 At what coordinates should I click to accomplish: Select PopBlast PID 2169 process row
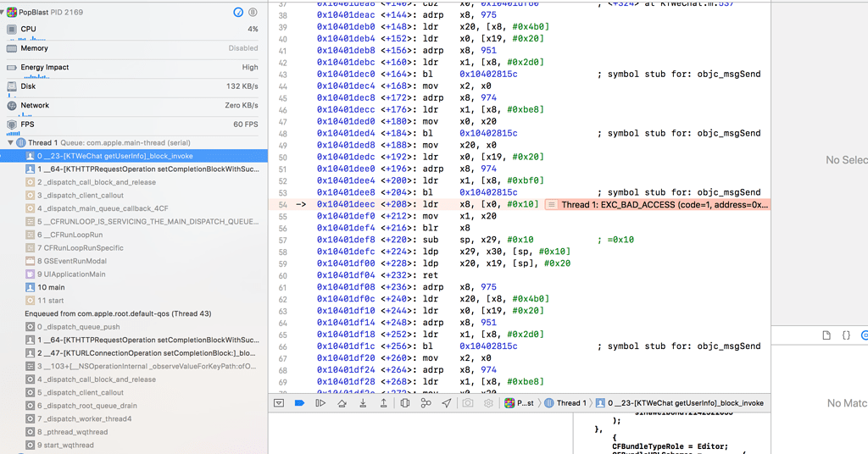click(133, 12)
